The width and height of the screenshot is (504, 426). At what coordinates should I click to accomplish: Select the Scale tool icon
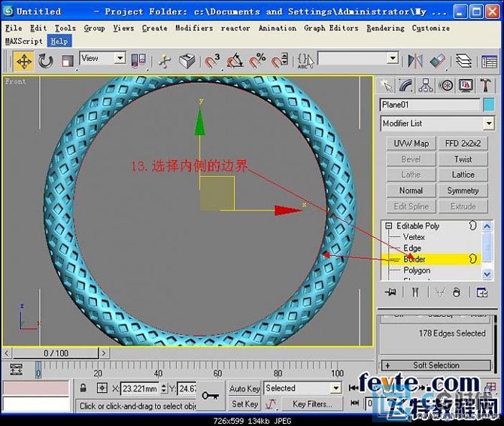68,61
